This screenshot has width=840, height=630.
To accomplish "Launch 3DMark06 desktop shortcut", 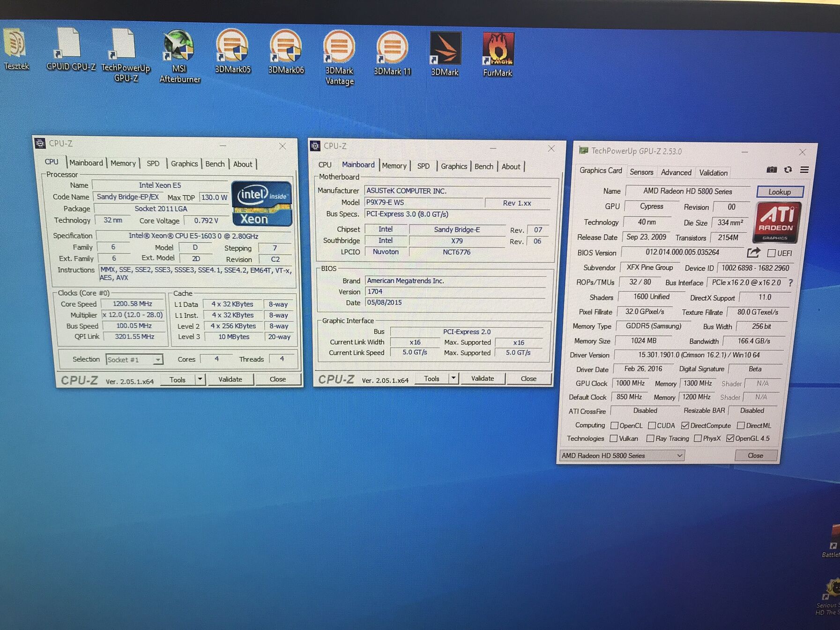I will point(286,52).
